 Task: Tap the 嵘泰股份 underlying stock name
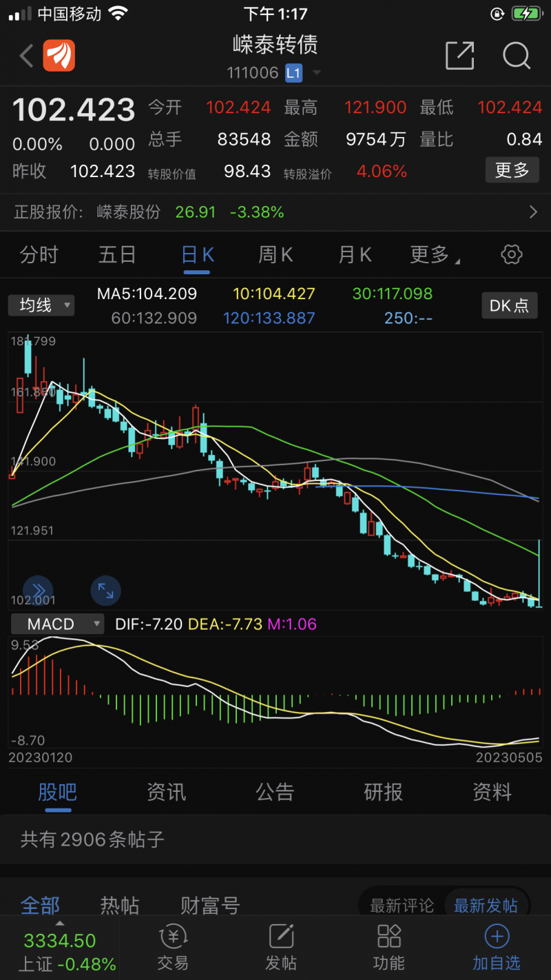[129, 212]
